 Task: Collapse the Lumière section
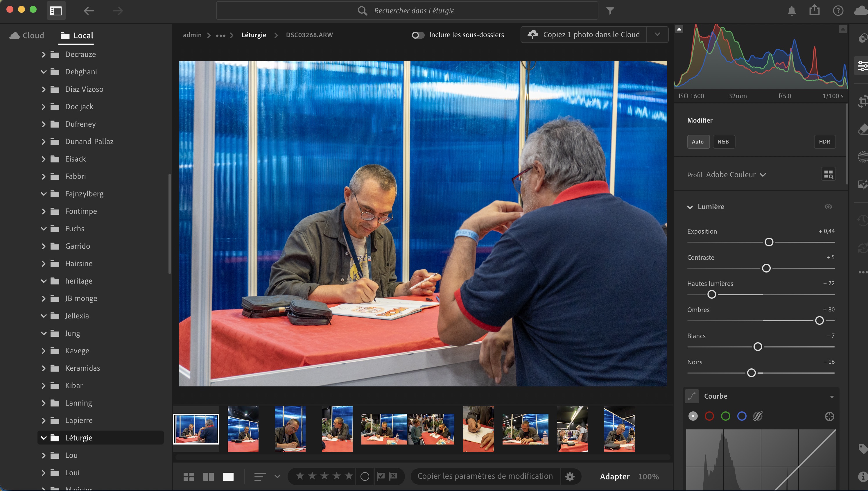pos(690,207)
